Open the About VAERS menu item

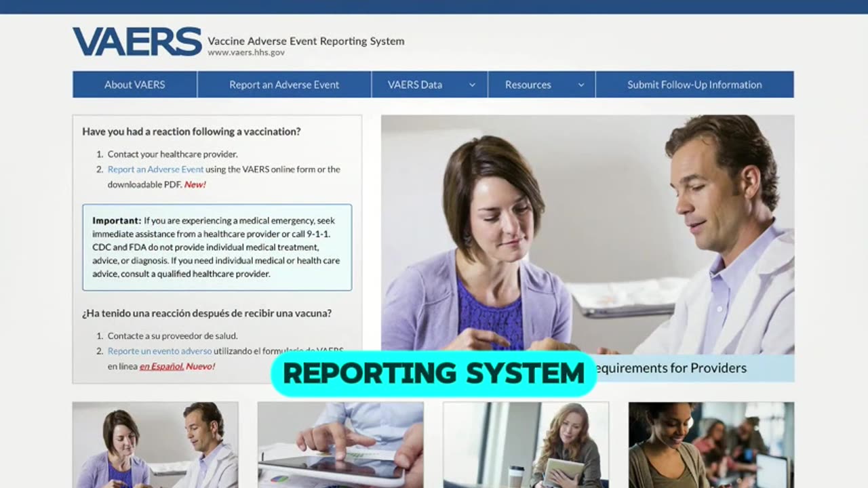coord(135,85)
